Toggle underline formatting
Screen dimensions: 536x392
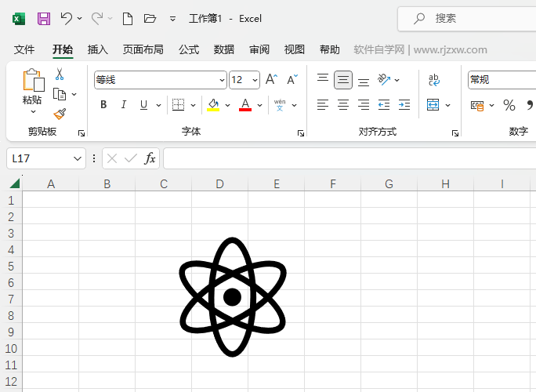coord(143,105)
